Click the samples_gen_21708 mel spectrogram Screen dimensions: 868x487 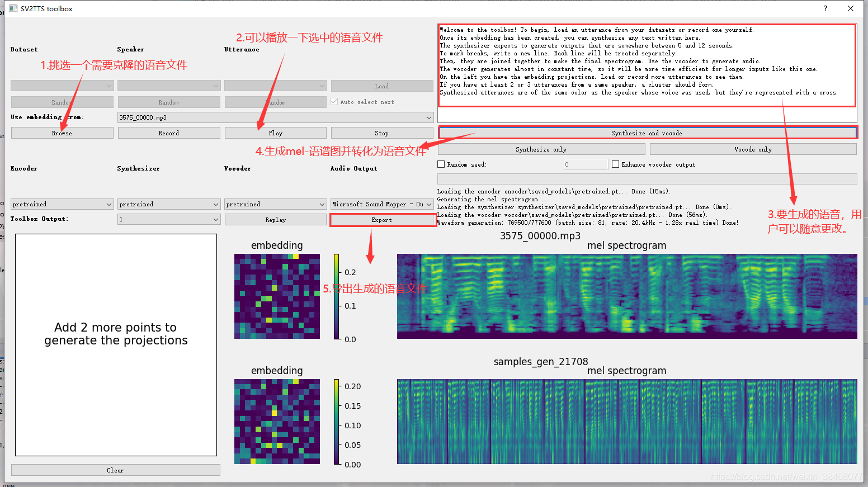[627, 422]
